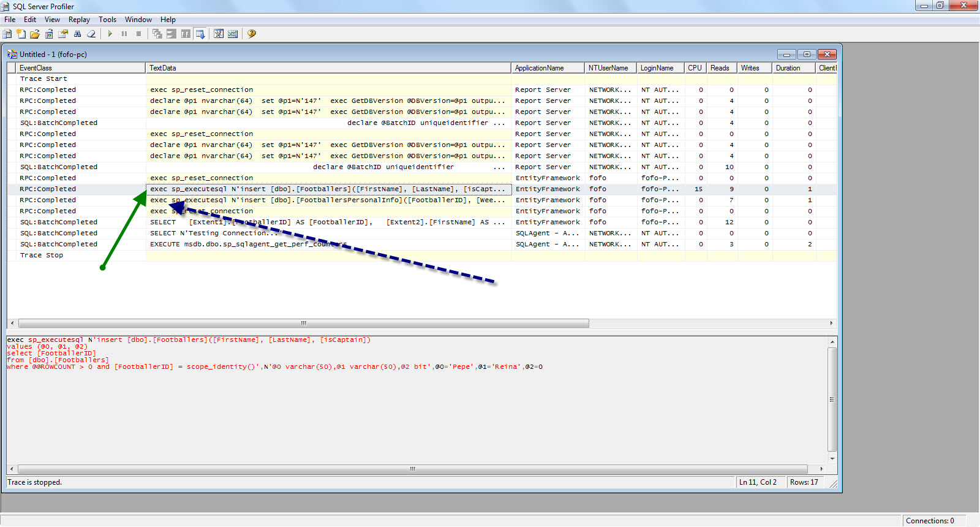Open the View menu
This screenshot has width=980, height=527.
click(52, 20)
